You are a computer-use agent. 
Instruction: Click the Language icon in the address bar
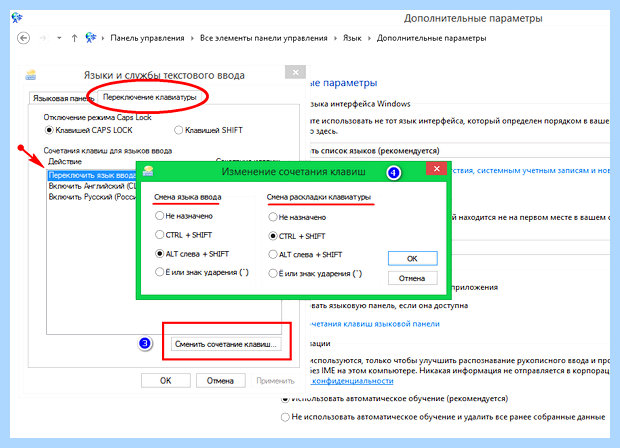pyautogui.click(x=91, y=38)
